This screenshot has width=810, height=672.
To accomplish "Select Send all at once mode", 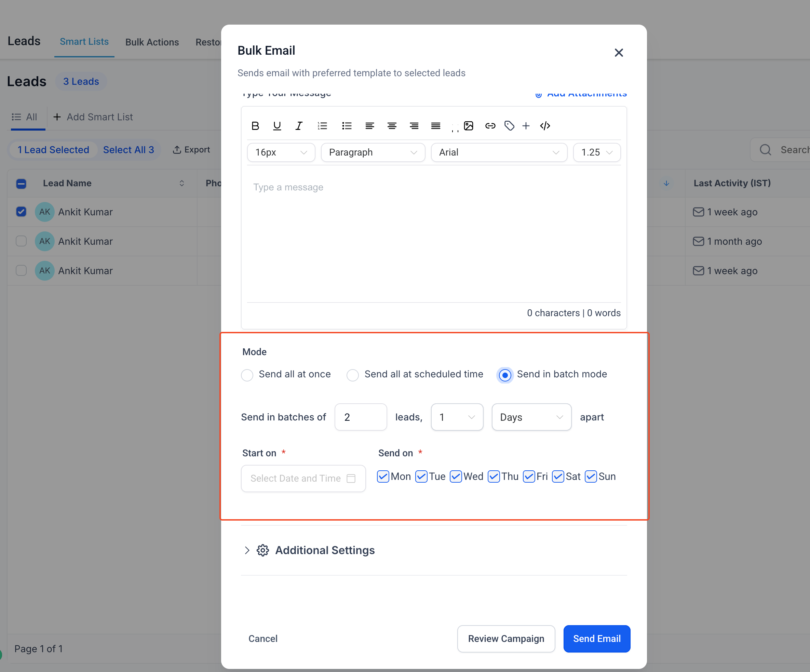I will (x=247, y=375).
